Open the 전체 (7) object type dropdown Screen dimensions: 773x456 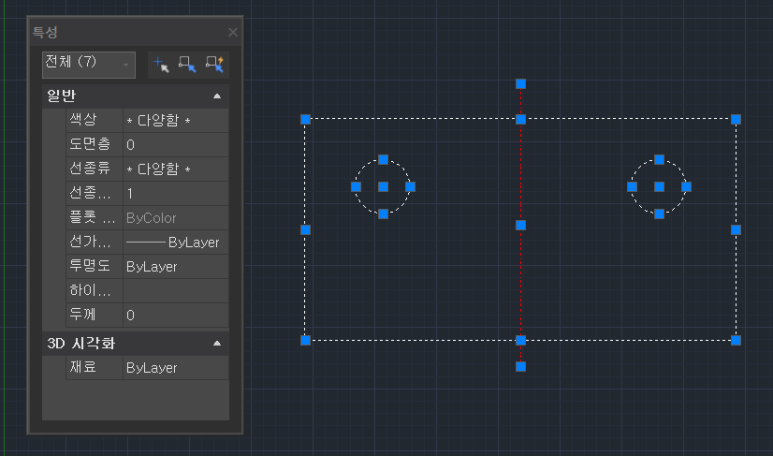pyautogui.click(x=88, y=63)
